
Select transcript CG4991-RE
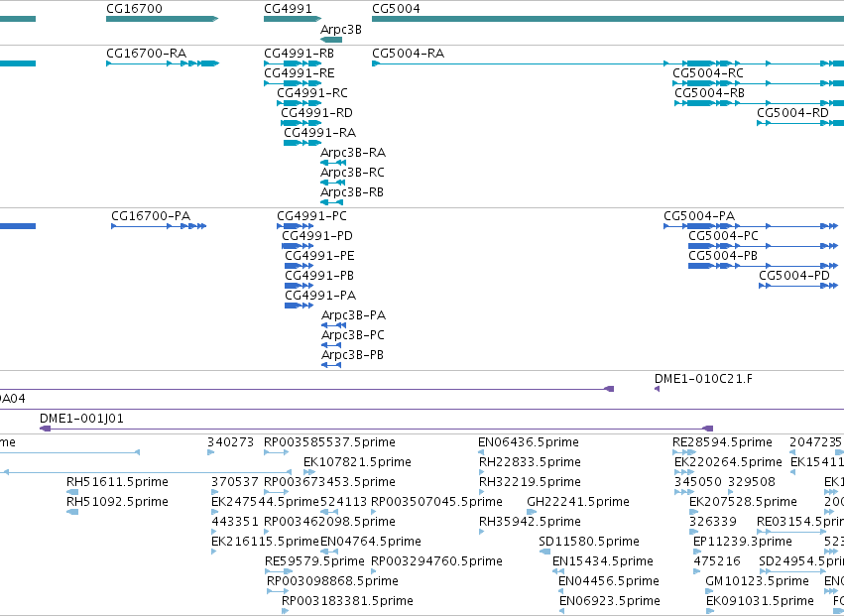click(299, 73)
